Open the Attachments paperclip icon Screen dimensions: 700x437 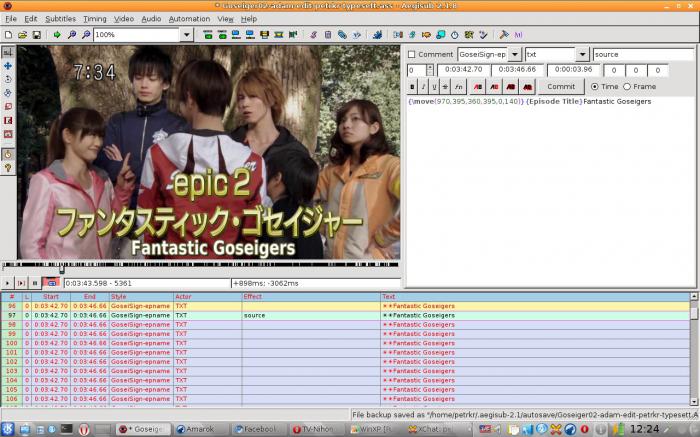(342, 35)
